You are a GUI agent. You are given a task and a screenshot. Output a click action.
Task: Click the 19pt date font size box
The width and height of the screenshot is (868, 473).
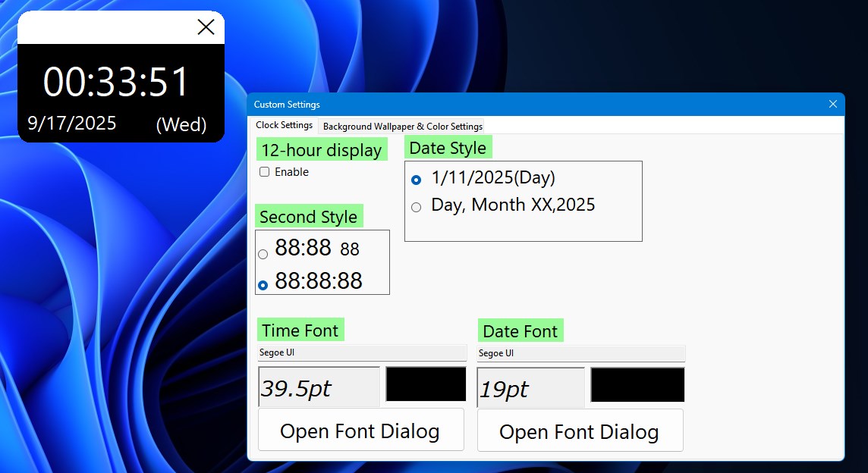coord(530,387)
